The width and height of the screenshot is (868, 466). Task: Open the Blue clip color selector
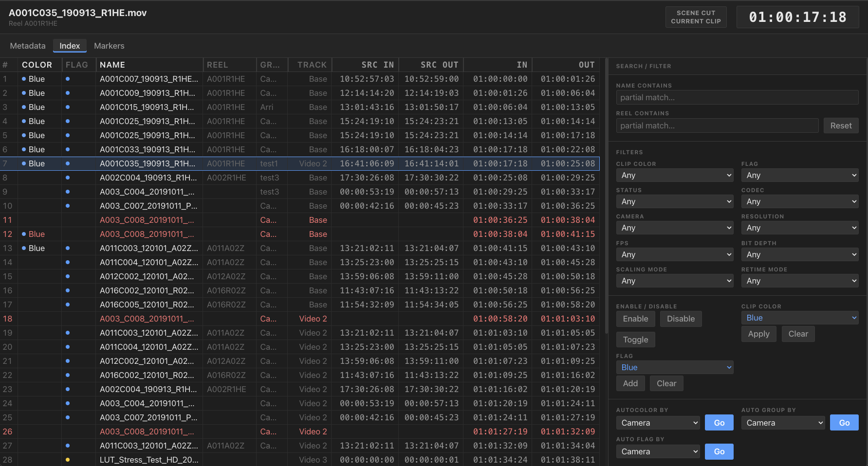pos(800,318)
